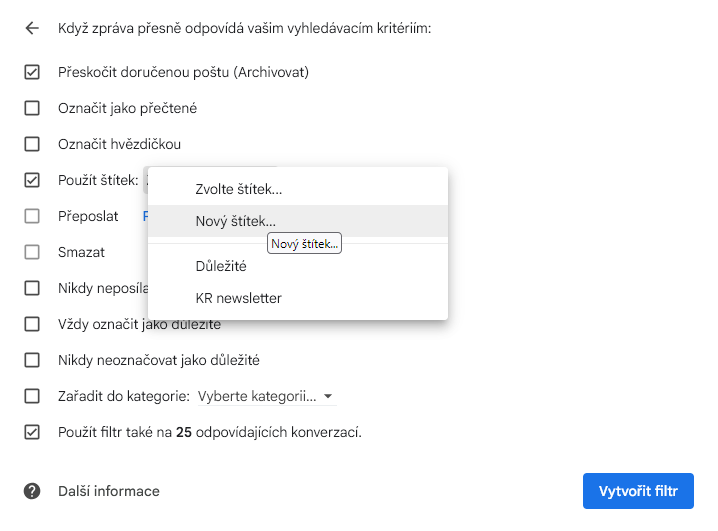Tick the Zařadit do kategorie checkbox

(x=32, y=396)
